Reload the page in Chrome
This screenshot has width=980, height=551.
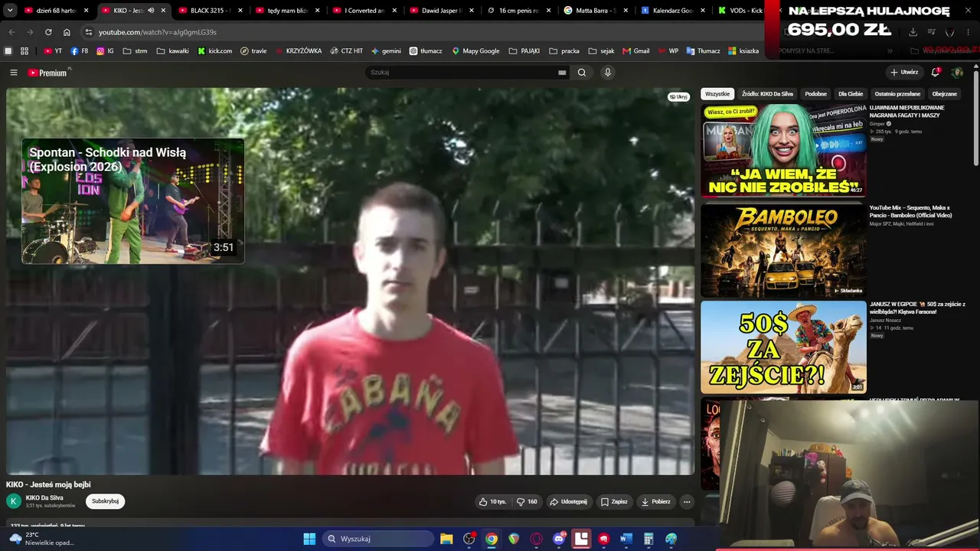(48, 32)
